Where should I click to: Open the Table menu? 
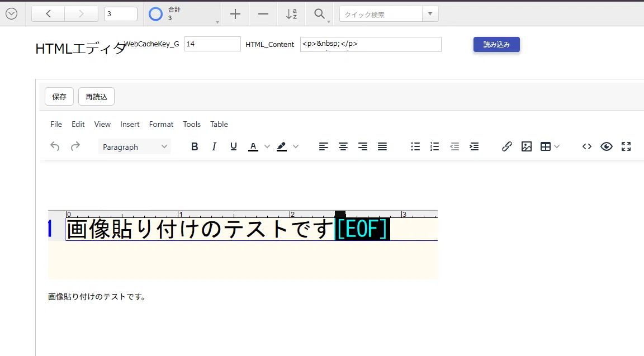point(219,124)
